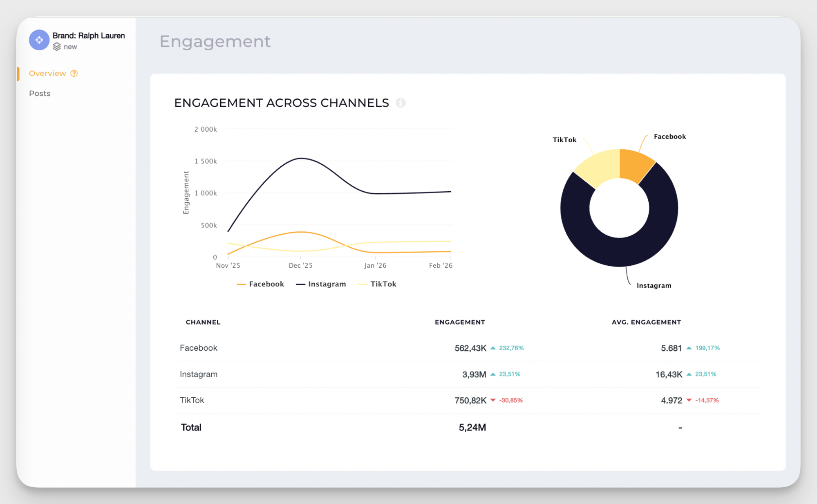Click the dark Instagram legend line icon
This screenshot has height=504, width=817.
[x=300, y=284]
